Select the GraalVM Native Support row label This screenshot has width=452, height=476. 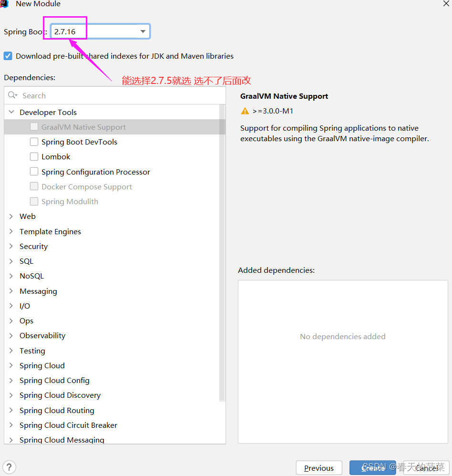click(x=83, y=127)
